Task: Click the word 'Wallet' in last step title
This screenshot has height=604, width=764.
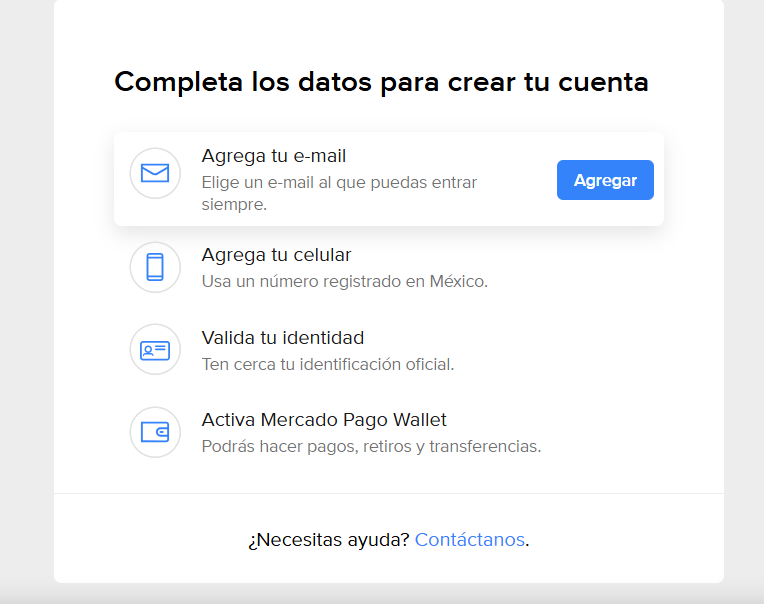Action: click(x=420, y=420)
